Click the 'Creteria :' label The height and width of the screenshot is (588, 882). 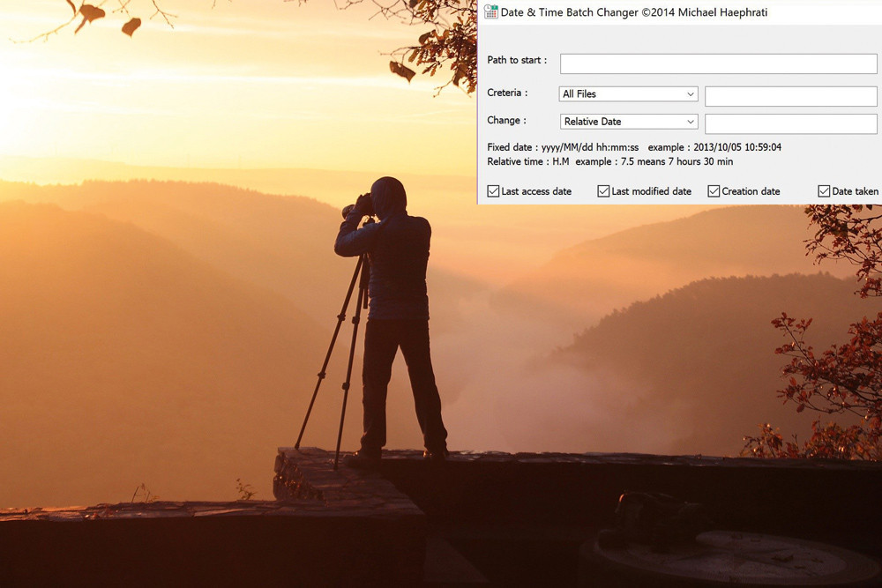point(507,93)
